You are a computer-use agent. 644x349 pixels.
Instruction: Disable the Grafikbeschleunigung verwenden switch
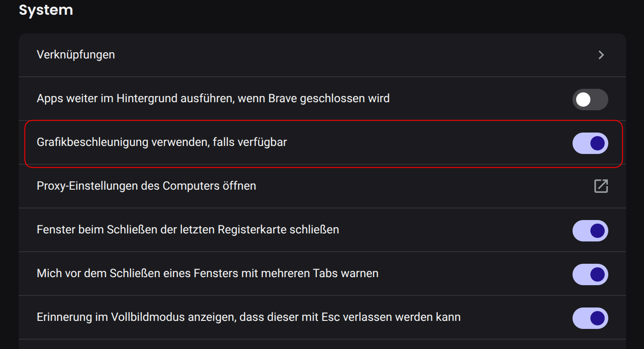(x=590, y=143)
